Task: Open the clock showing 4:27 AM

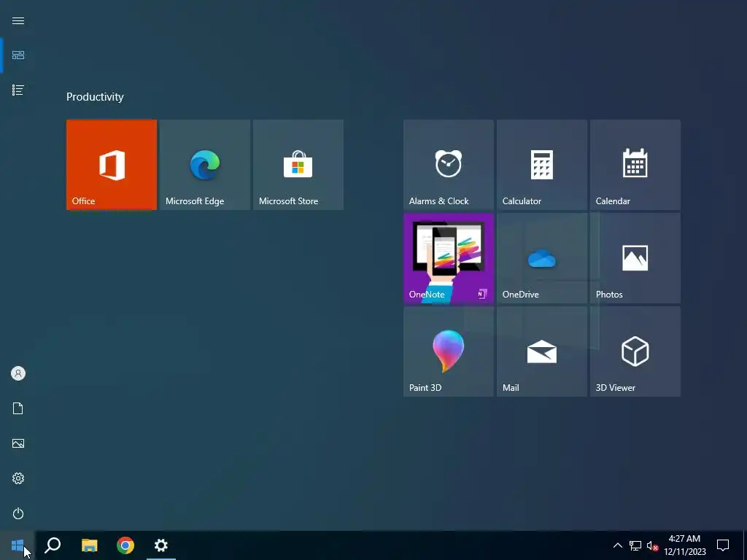Action: click(684, 545)
